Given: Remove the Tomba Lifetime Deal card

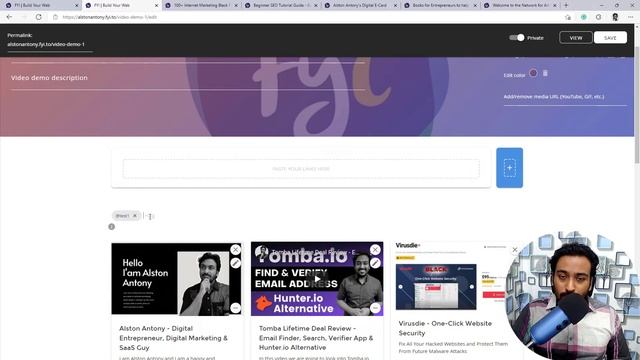Looking at the screenshot, I should (x=375, y=249).
